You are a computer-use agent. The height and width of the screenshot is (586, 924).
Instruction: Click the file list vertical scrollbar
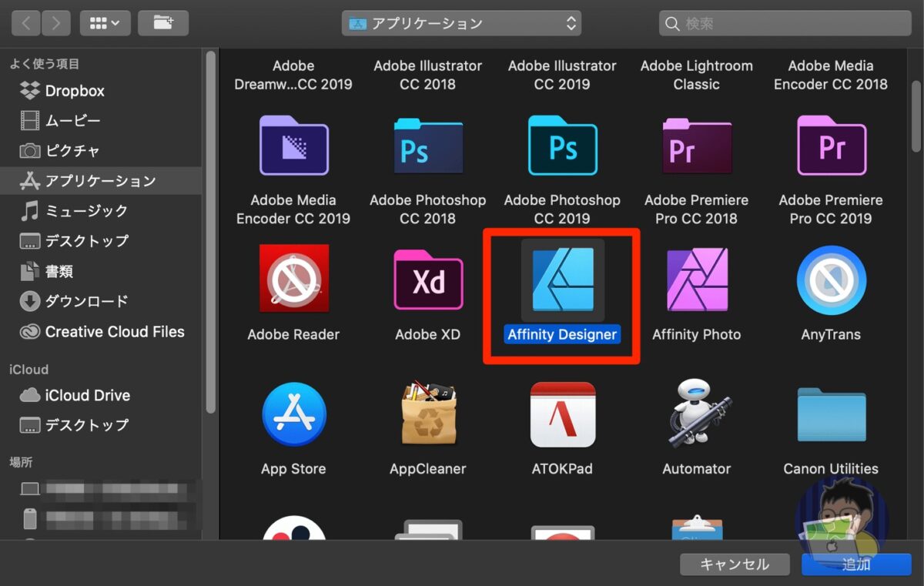click(916, 116)
